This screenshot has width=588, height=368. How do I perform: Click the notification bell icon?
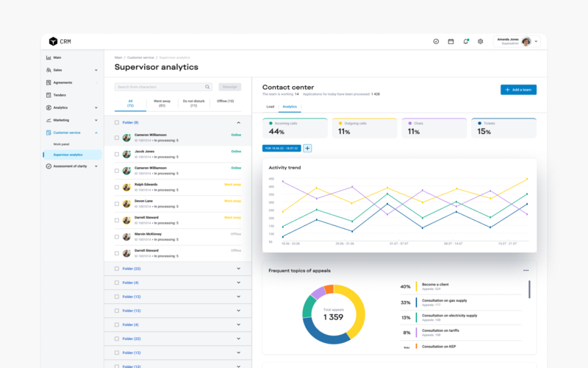(x=466, y=42)
